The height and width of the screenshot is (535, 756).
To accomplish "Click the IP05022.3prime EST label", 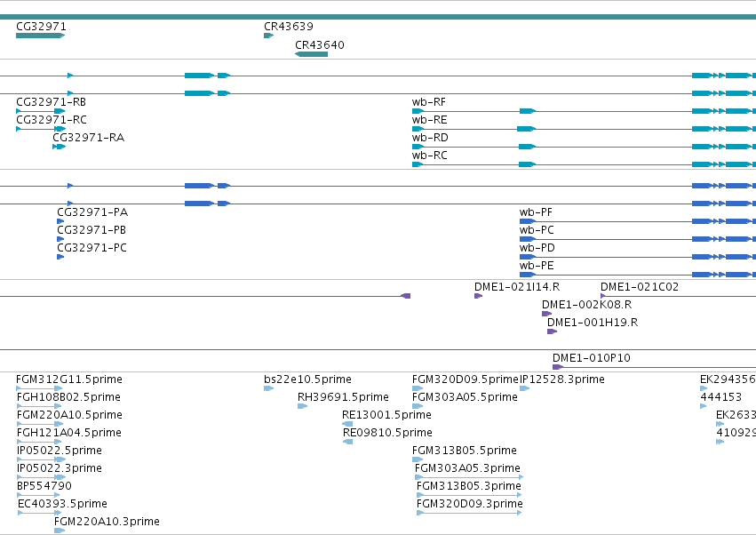I will coord(60,469).
